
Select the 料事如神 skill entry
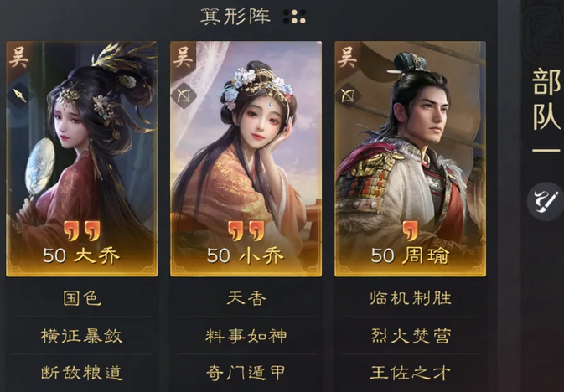[x=246, y=336]
